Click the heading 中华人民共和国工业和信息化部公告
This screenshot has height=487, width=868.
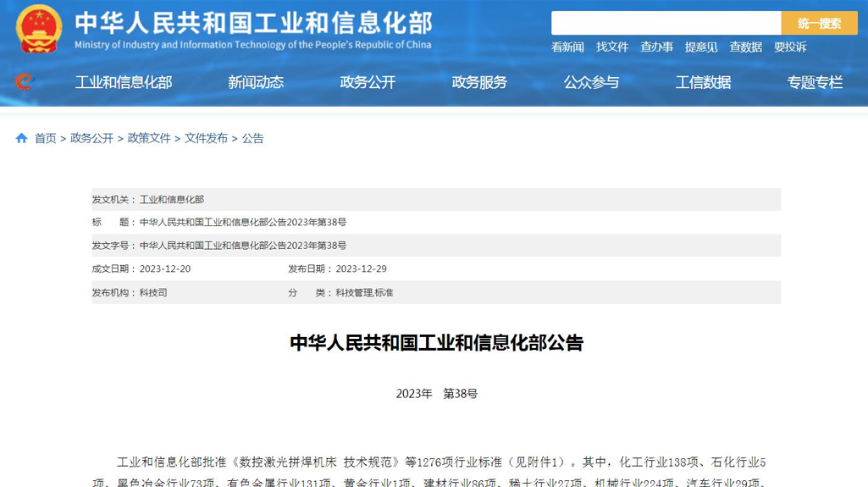click(437, 343)
